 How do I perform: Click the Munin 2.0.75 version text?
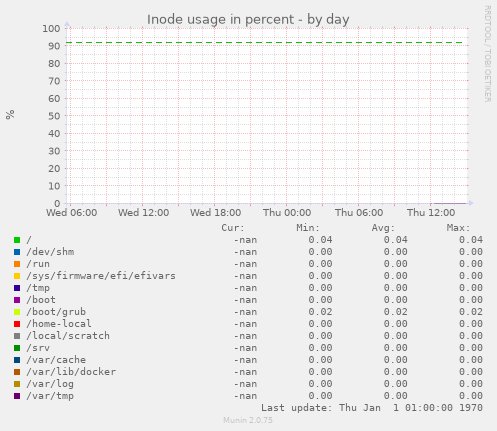tap(248, 420)
